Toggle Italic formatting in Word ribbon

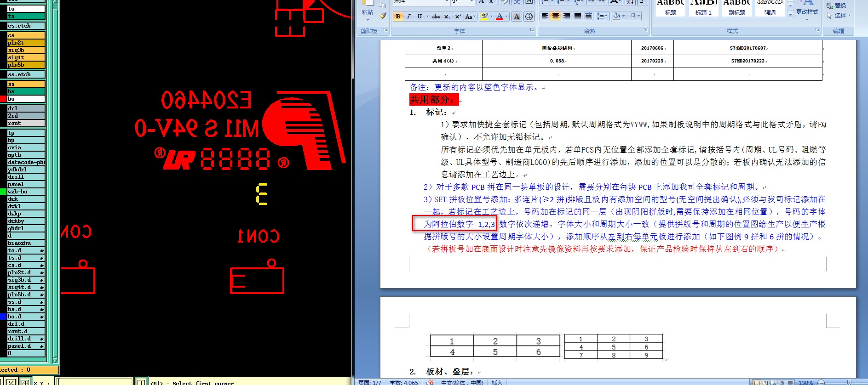coord(408,17)
